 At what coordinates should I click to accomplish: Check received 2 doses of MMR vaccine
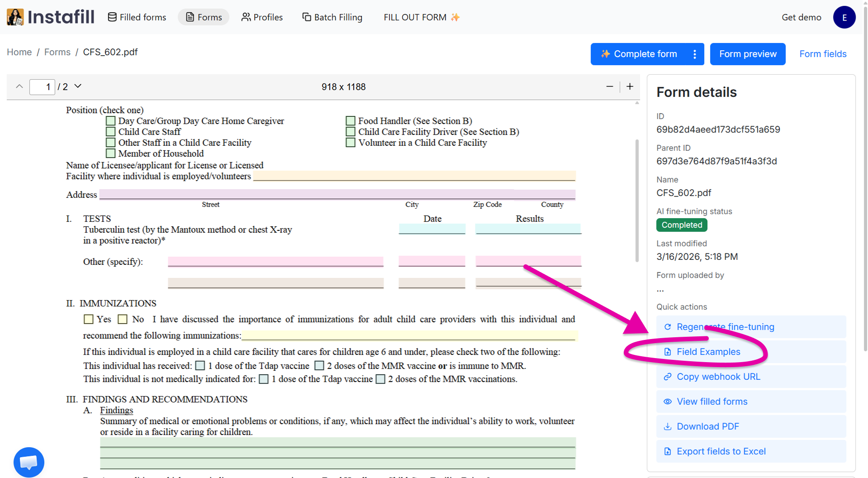pyautogui.click(x=319, y=365)
